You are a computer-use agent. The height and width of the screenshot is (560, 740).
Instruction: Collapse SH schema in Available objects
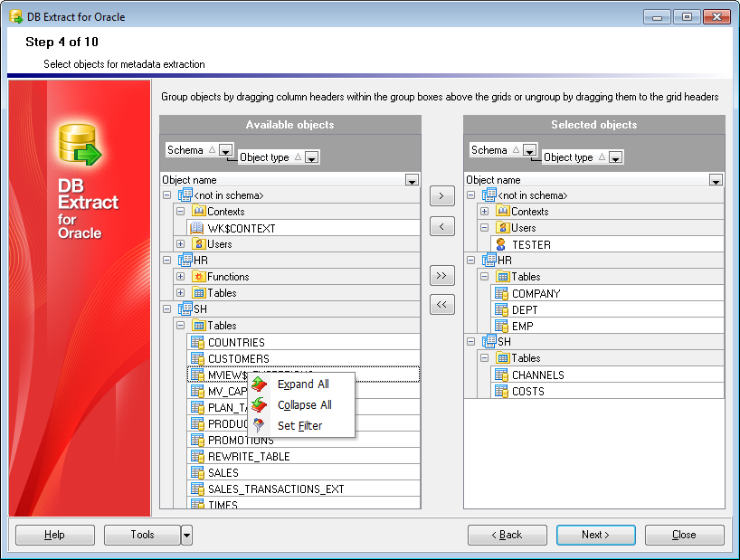(x=167, y=309)
